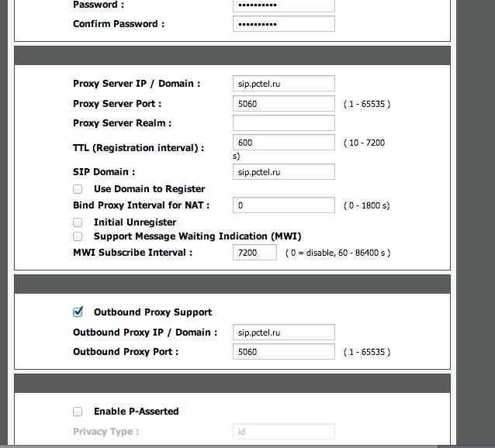The height and width of the screenshot is (448, 495).
Task: Click the SIP Domain input field
Action: 283,172
